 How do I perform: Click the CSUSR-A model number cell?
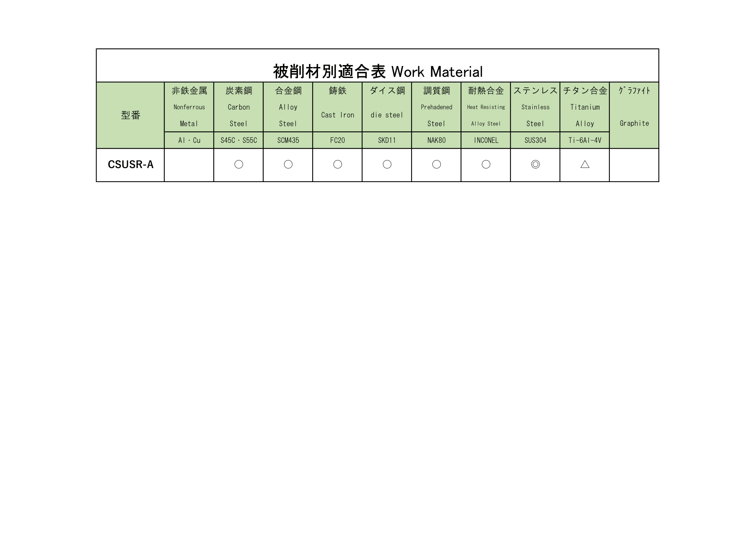tap(130, 169)
